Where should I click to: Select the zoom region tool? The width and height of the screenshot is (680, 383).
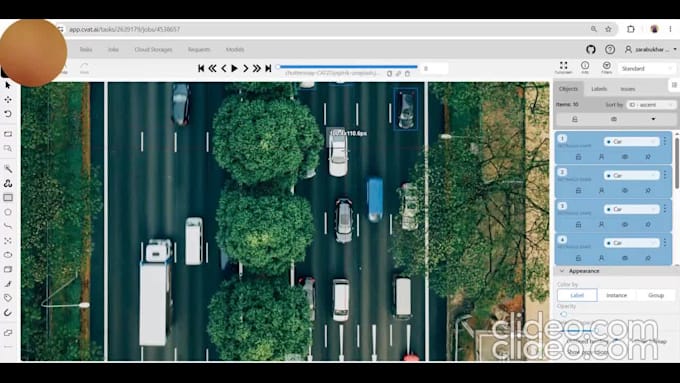click(8, 148)
